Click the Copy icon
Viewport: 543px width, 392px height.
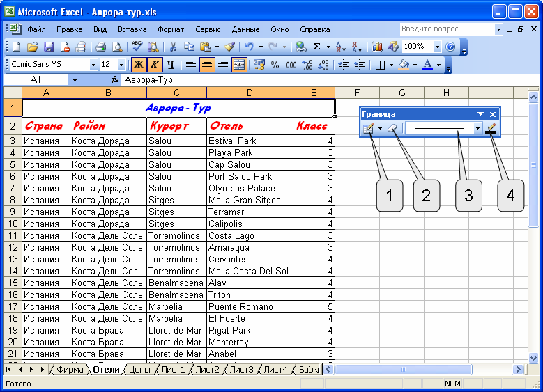(189, 47)
